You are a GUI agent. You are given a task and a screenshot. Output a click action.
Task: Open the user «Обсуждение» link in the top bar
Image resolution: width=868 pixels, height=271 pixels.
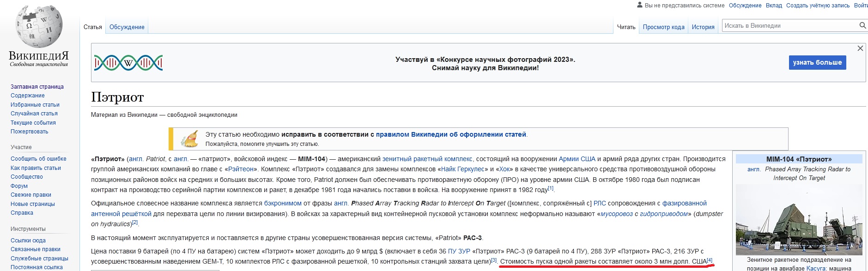[x=745, y=6]
